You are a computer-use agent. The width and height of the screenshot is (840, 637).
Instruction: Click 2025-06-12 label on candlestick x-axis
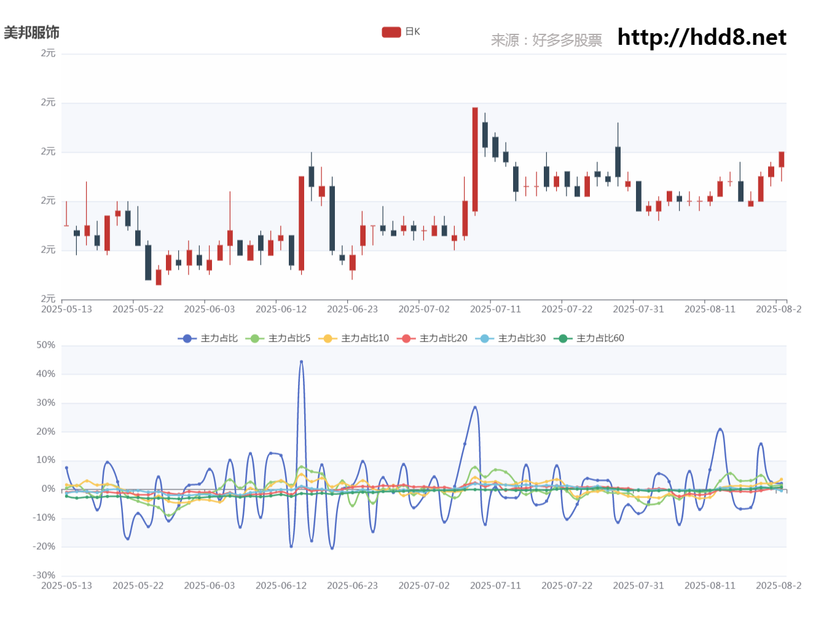pos(281,309)
